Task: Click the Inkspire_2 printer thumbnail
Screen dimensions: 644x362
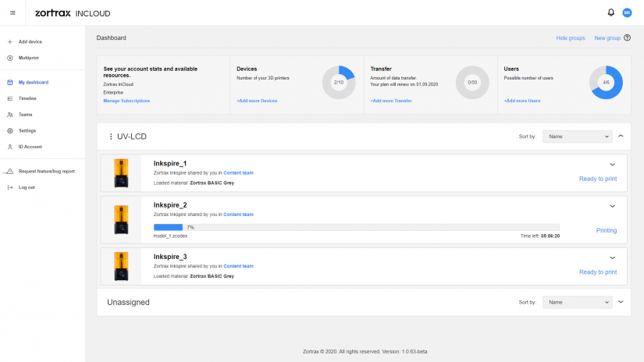Action: 121,219
